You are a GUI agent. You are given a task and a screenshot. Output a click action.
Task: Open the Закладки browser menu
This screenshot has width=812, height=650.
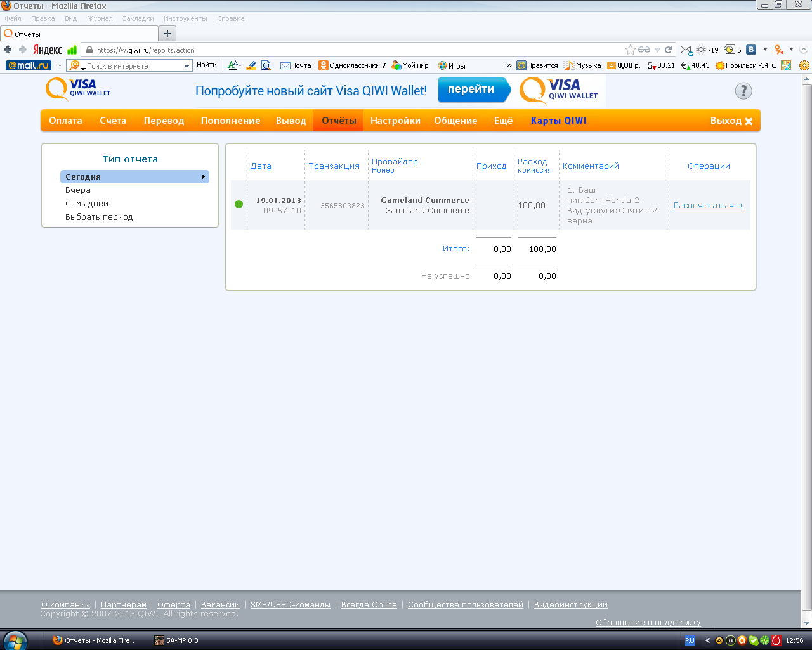[x=138, y=18]
